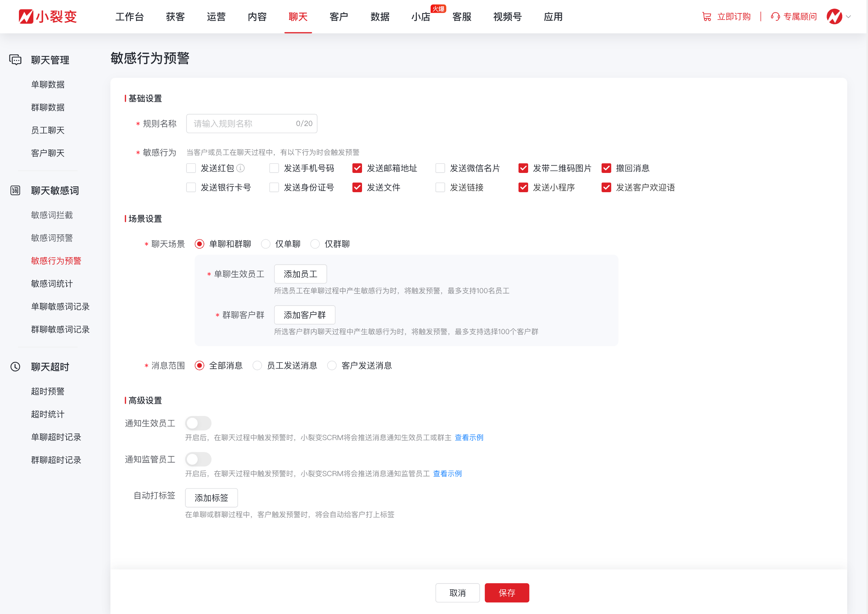This screenshot has width=868, height=614.
Task: Switch to the 内容 tab
Action: click(x=257, y=17)
